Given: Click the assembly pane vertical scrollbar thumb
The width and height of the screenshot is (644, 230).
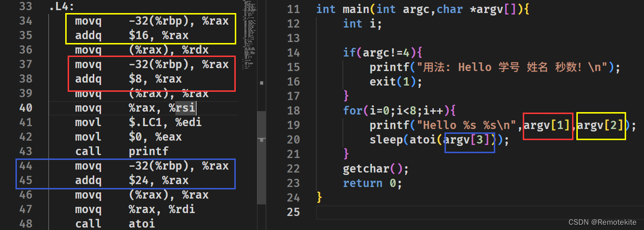Looking at the screenshot, I should click(x=262, y=158).
